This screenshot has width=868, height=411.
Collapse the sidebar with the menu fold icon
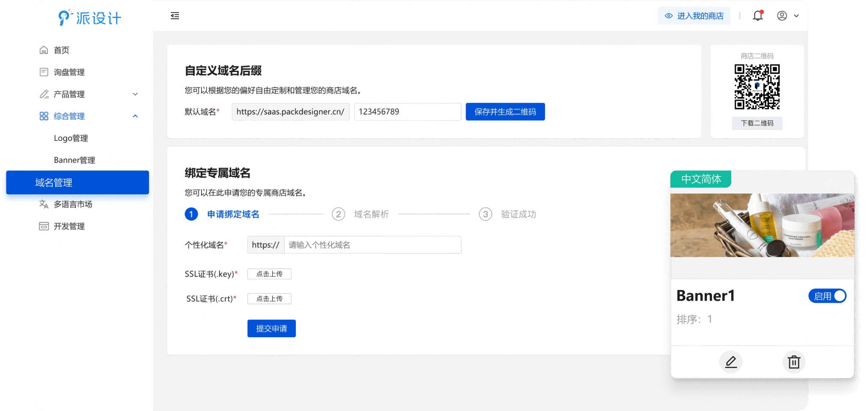[175, 16]
